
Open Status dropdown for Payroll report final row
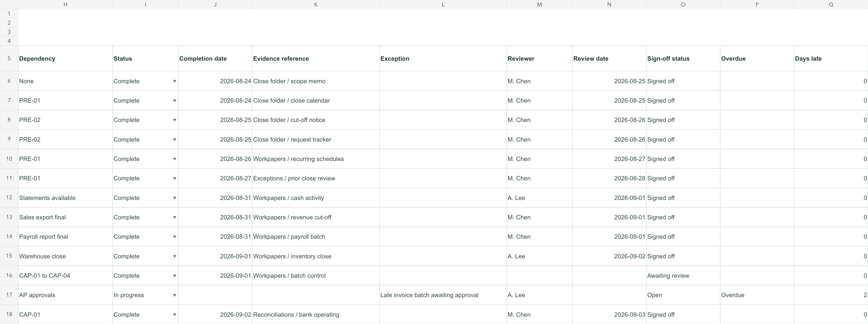(174, 237)
